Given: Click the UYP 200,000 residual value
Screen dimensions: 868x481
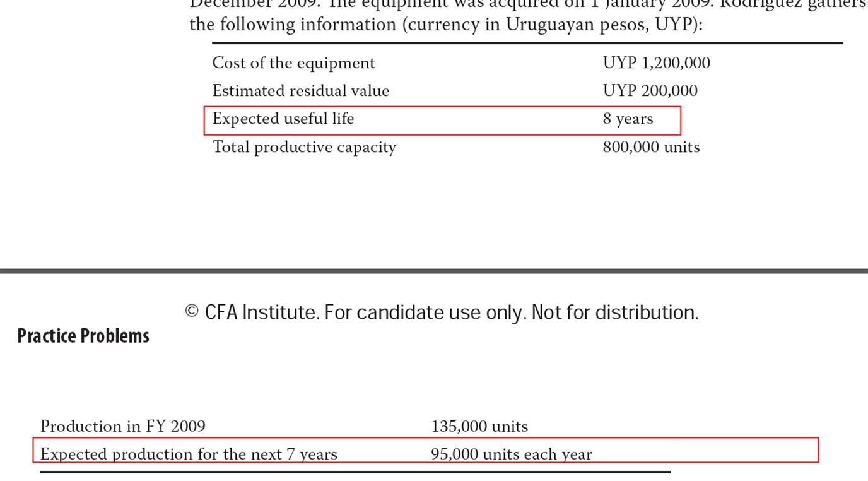Looking at the screenshot, I should 650,91.
